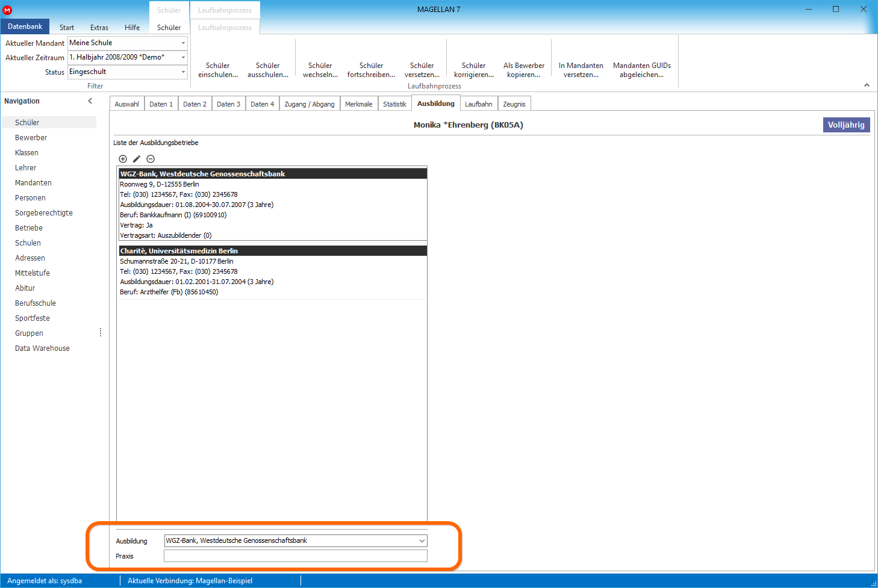
Task: Open the Extras menu
Action: point(99,28)
